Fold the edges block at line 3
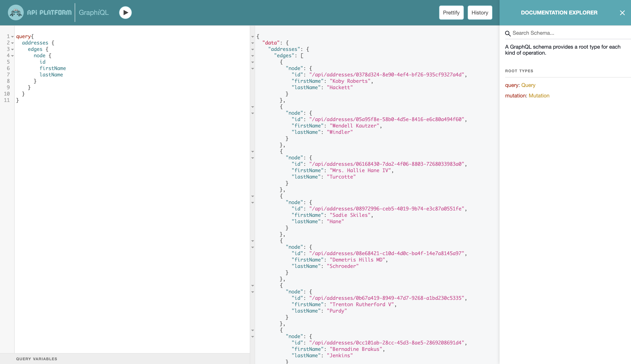Viewport: 631px width, 364px height. point(12,50)
